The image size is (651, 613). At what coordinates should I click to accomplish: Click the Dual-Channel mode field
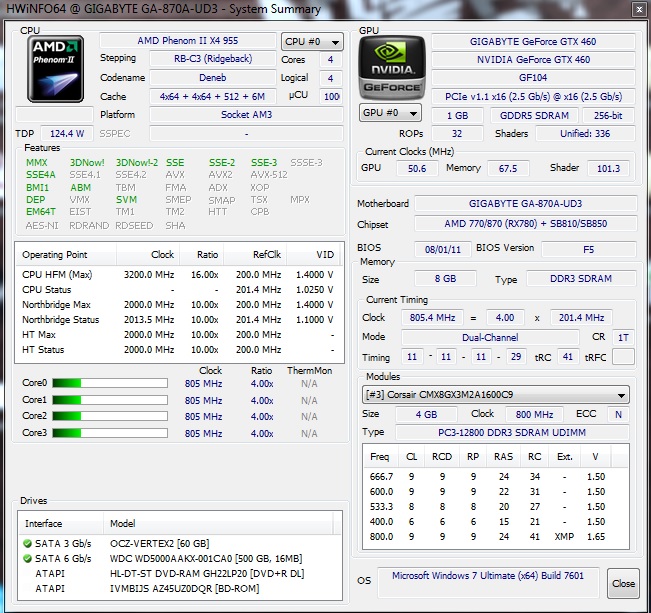click(x=490, y=338)
